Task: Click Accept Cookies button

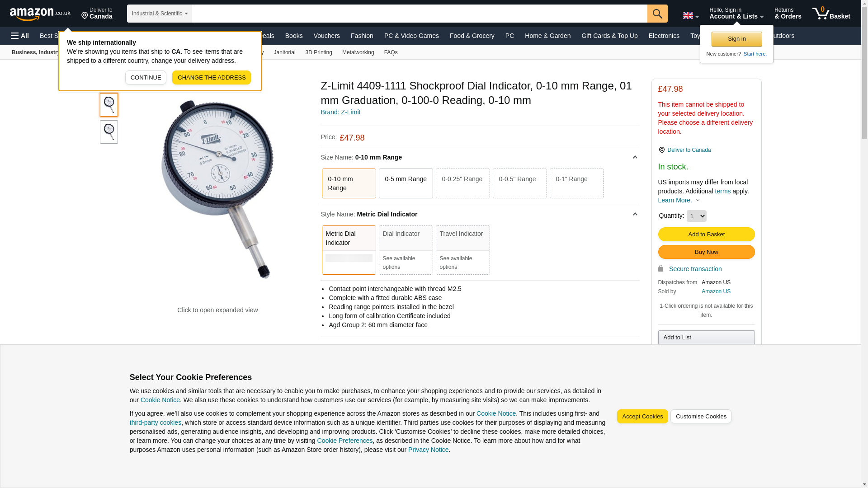Action: pos(642,416)
